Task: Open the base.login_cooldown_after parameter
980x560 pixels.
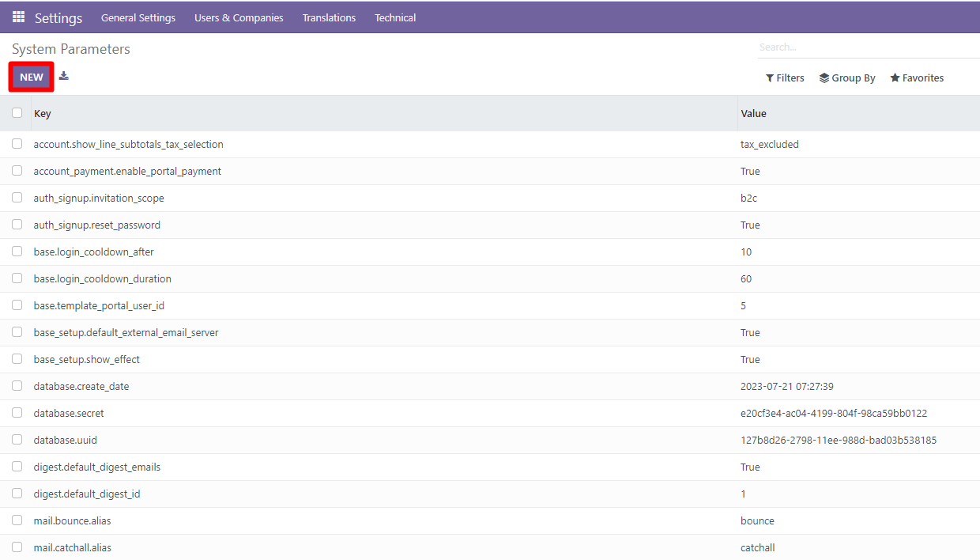Action: pos(93,252)
